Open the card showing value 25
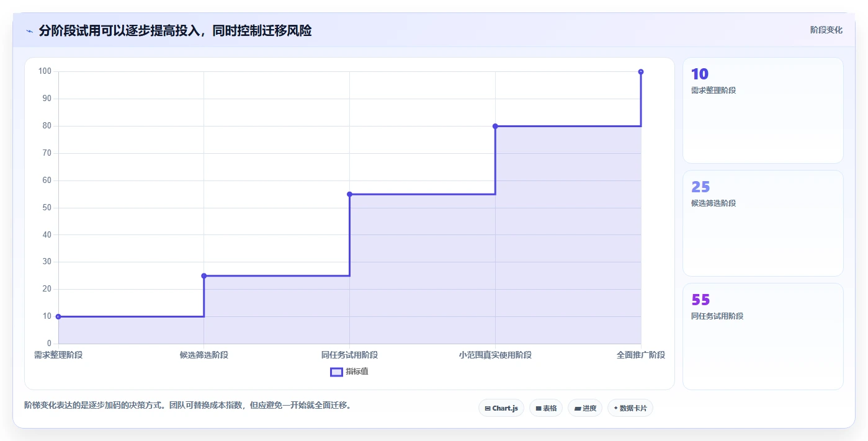Image resolution: width=868 pixels, height=441 pixels. tap(763, 223)
